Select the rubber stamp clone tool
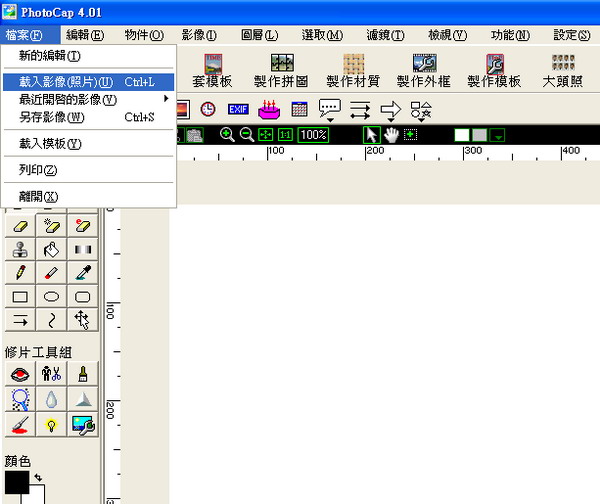 coord(19,248)
